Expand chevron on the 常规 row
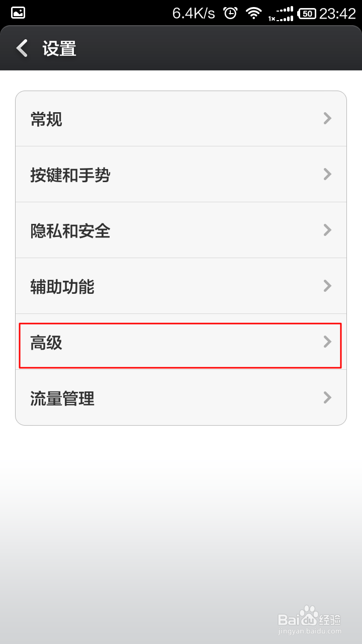 327,119
